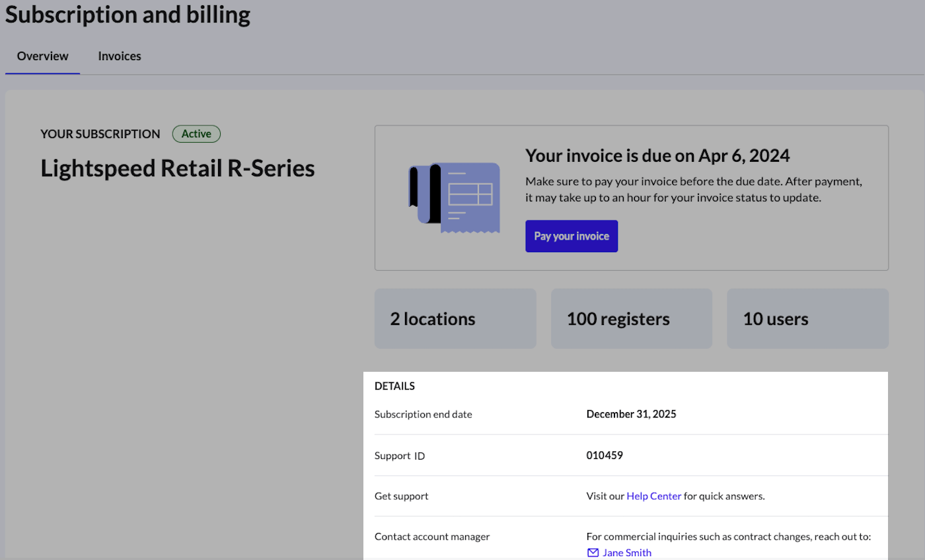Click the Get support row label
The image size is (925, 560).
click(x=401, y=496)
